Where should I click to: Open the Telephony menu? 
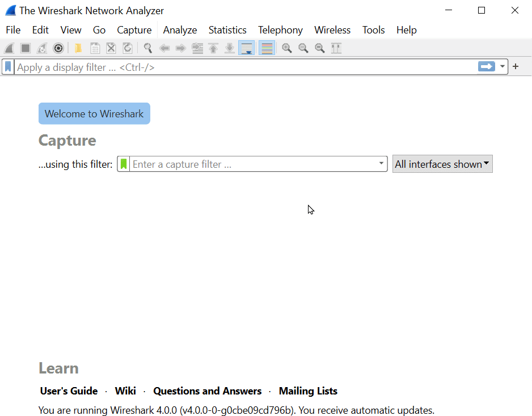[280, 30]
